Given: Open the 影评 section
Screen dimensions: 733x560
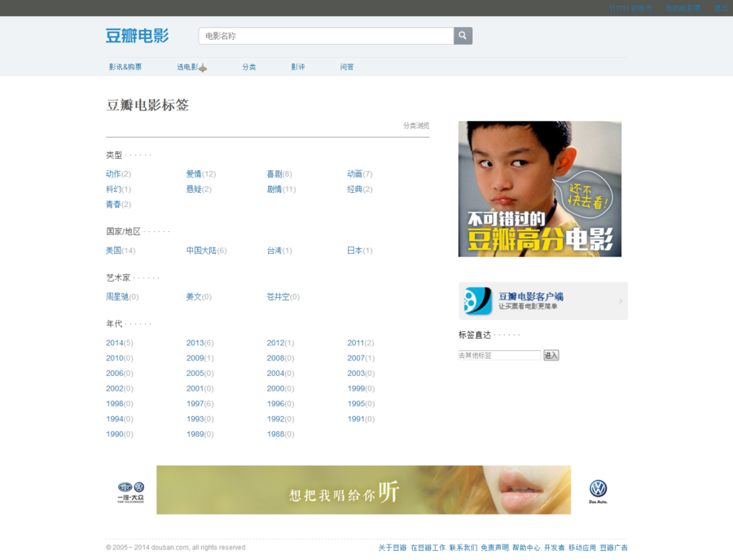Looking at the screenshot, I should [298, 67].
